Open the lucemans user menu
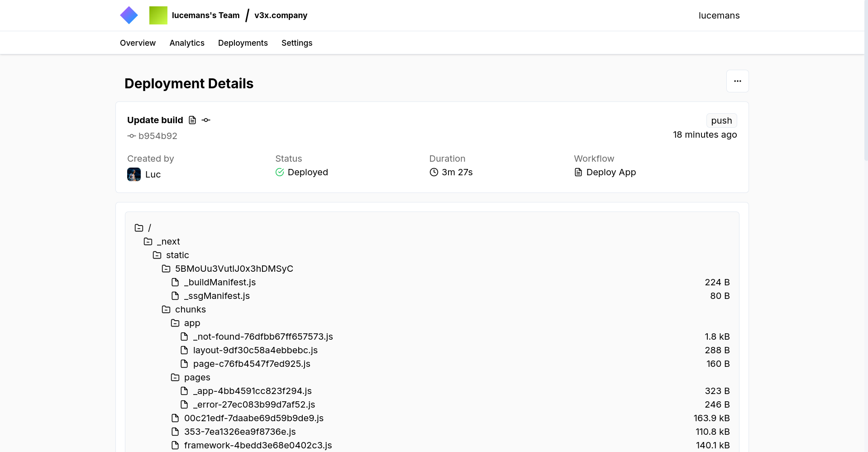This screenshot has width=868, height=452. pos(719,15)
